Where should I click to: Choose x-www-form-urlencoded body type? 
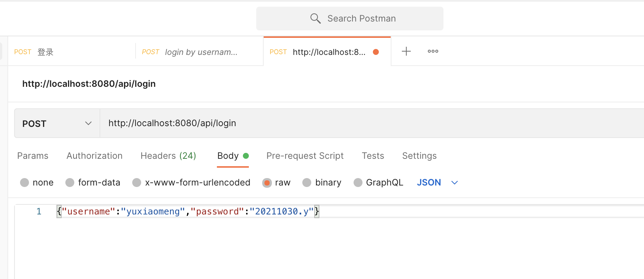pyautogui.click(x=137, y=183)
